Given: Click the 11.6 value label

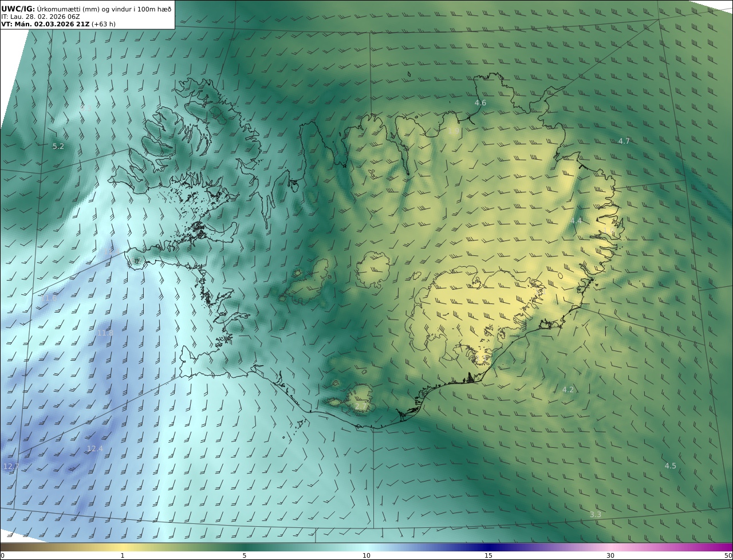Looking at the screenshot, I should coord(49,298).
